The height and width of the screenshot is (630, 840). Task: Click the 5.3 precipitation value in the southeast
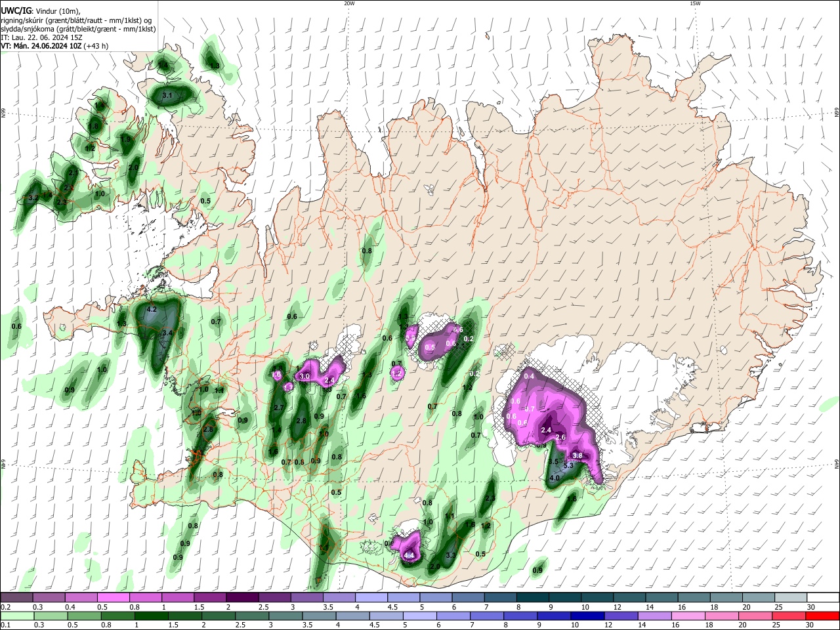569,466
